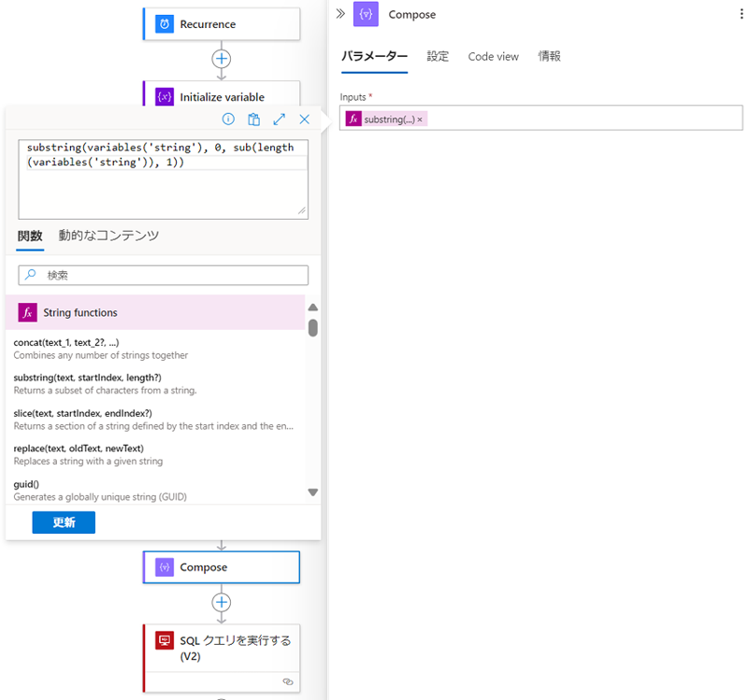Click the fx icon on the substring token
The image size is (748, 700).
coord(353,120)
